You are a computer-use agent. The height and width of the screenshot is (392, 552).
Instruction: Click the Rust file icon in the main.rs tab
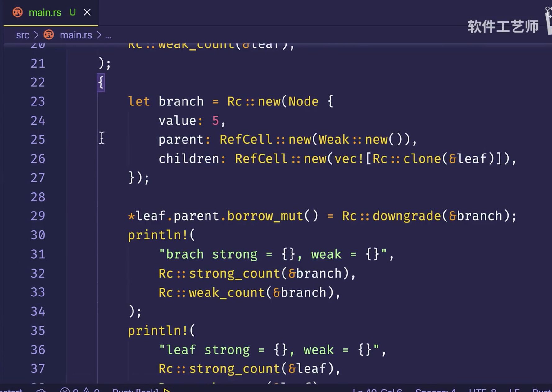(18, 12)
